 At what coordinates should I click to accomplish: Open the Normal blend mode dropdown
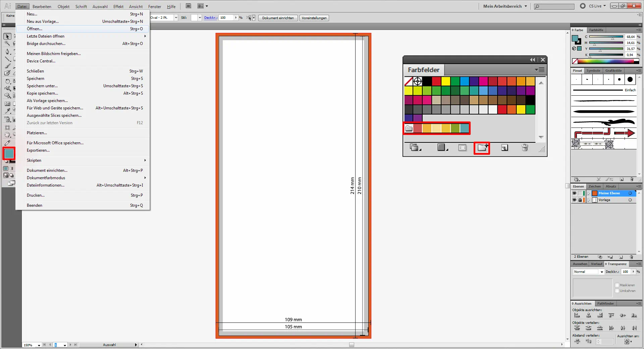coord(602,272)
